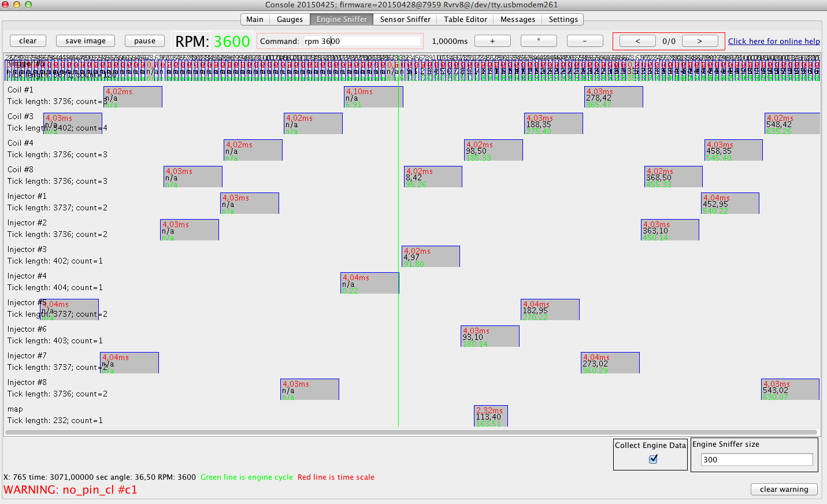Click the save image button
827x504 pixels.
coord(86,40)
